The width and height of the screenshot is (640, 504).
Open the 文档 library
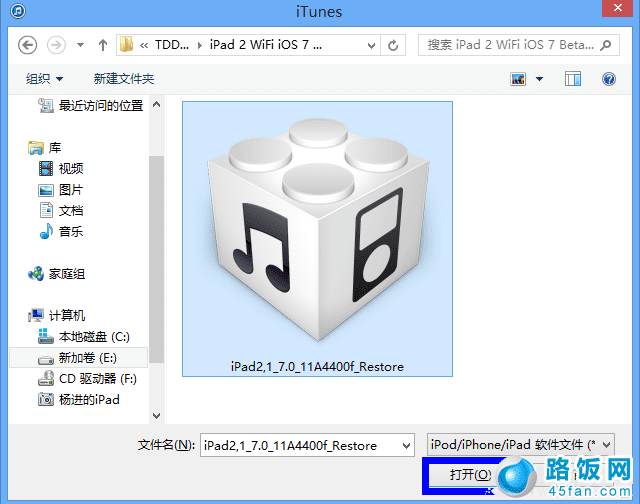[61, 211]
